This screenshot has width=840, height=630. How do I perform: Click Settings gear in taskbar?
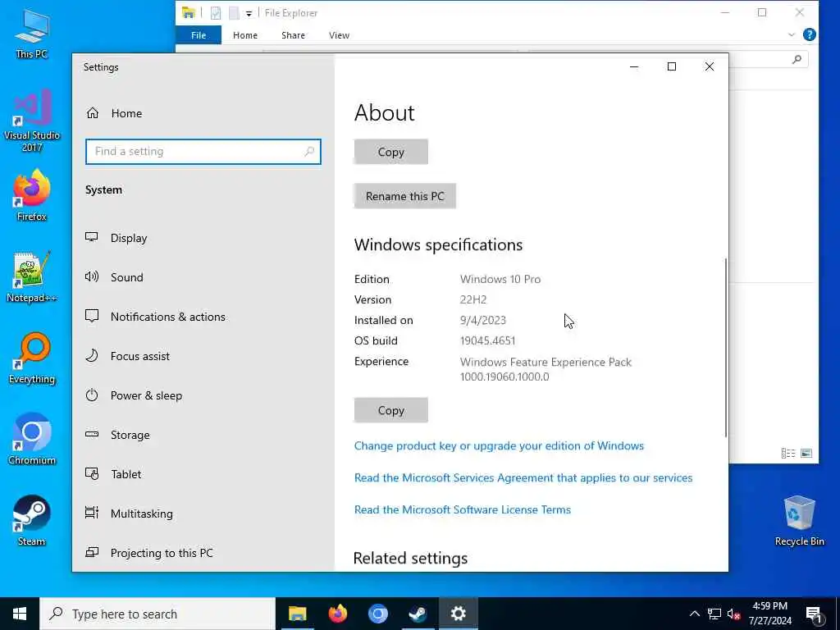[x=458, y=614]
